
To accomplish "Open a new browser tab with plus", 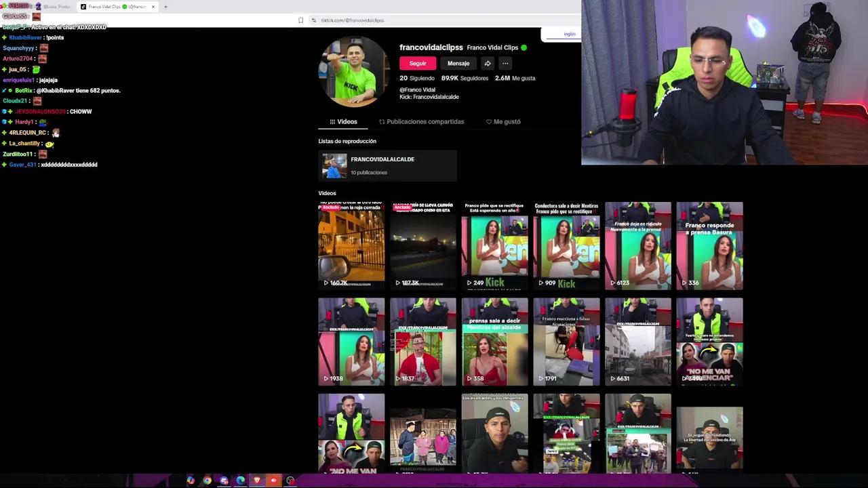I will 165,7.
